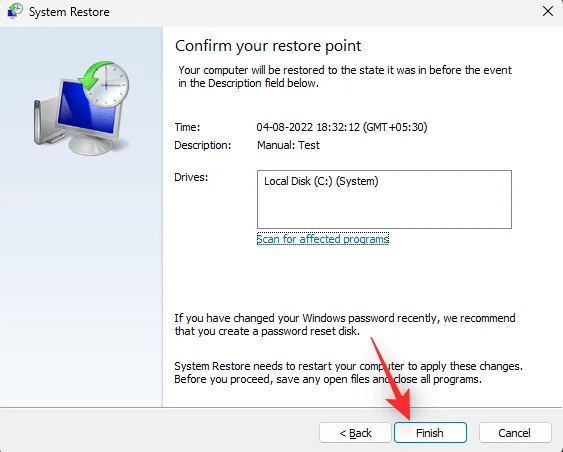
Task: Click the Time label
Action: (x=187, y=127)
